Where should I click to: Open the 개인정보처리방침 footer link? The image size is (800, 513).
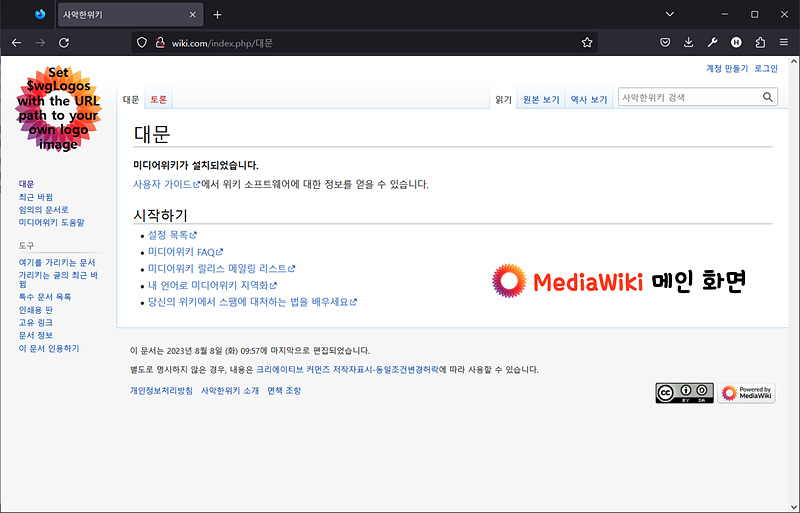(161, 390)
